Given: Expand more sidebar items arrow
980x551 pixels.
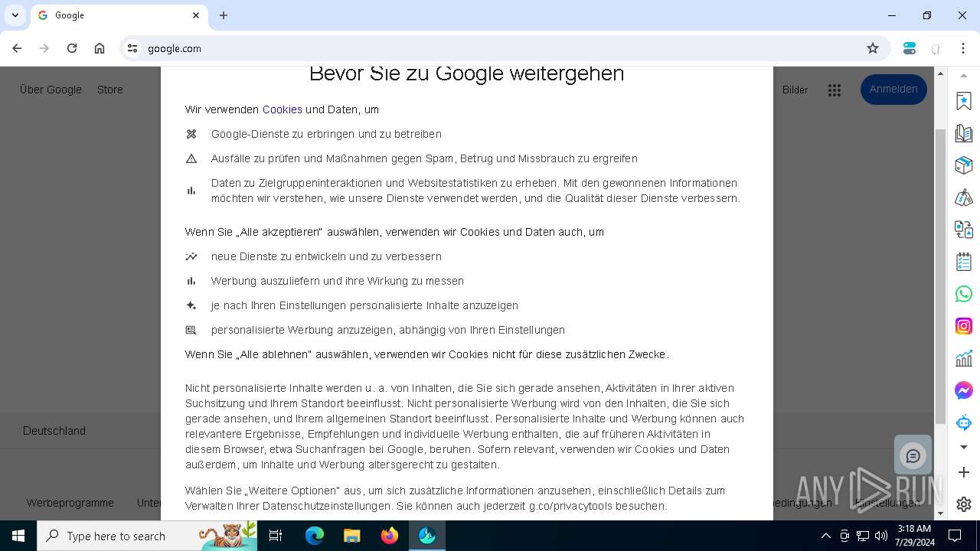Looking at the screenshot, I should tap(964, 447).
